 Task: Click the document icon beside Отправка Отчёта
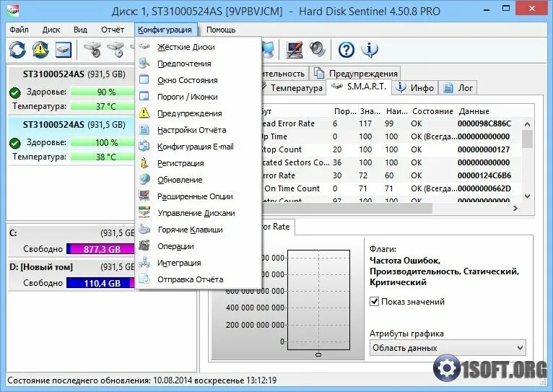pyautogui.click(x=144, y=279)
